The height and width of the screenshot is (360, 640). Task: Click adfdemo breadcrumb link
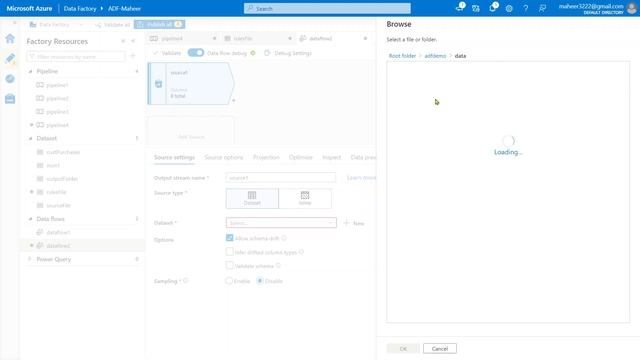(435, 56)
